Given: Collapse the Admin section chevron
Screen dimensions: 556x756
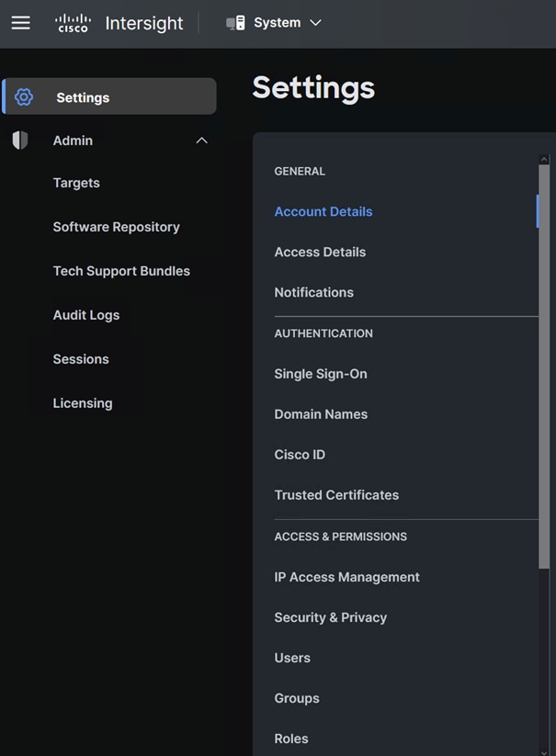Looking at the screenshot, I should pos(201,141).
